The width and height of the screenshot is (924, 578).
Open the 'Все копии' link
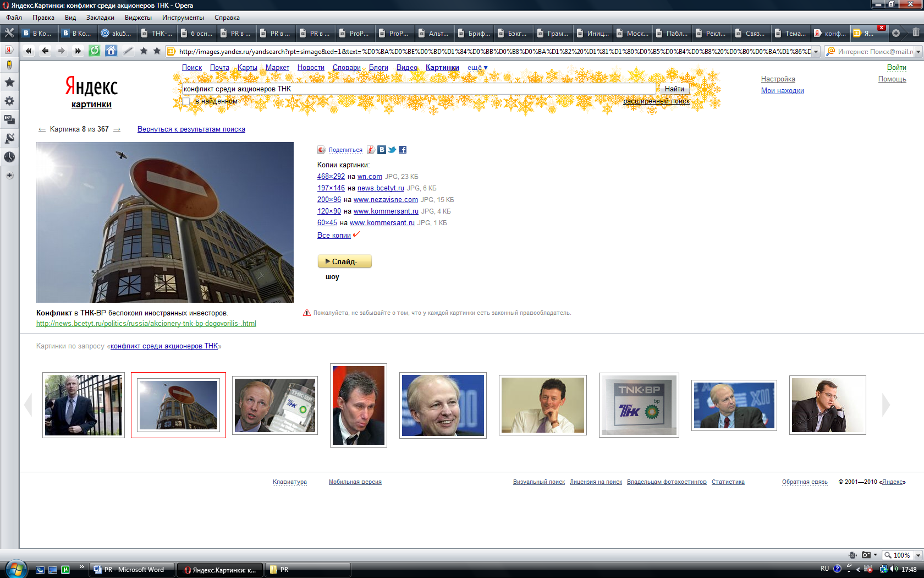tap(334, 236)
